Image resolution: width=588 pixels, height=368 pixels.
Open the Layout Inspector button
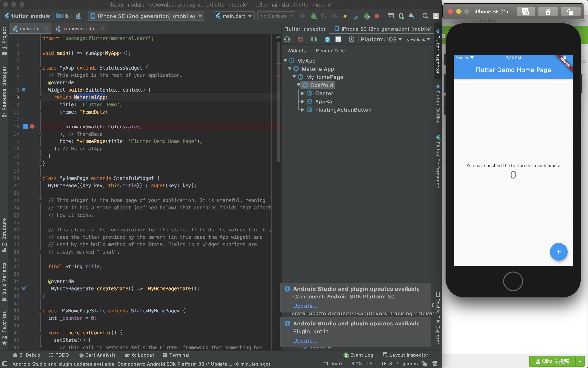pyautogui.click(x=405, y=355)
